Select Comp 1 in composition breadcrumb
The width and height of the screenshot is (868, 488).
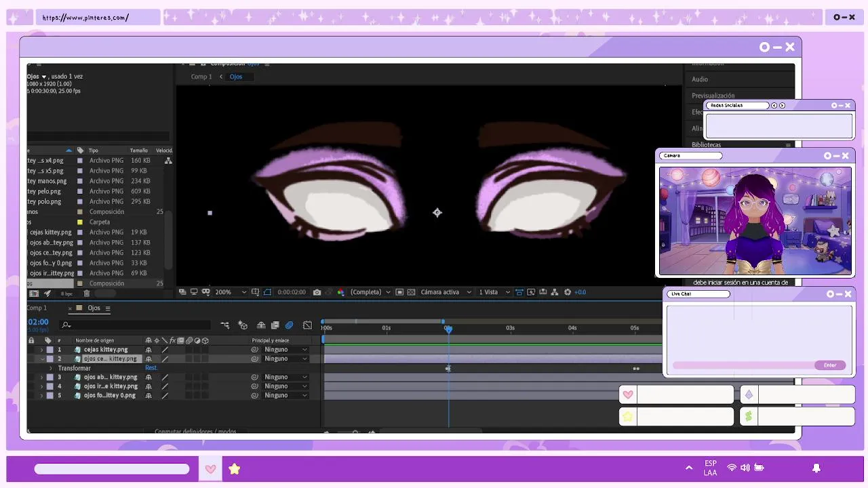pyautogui.click(x=201, y=77)
